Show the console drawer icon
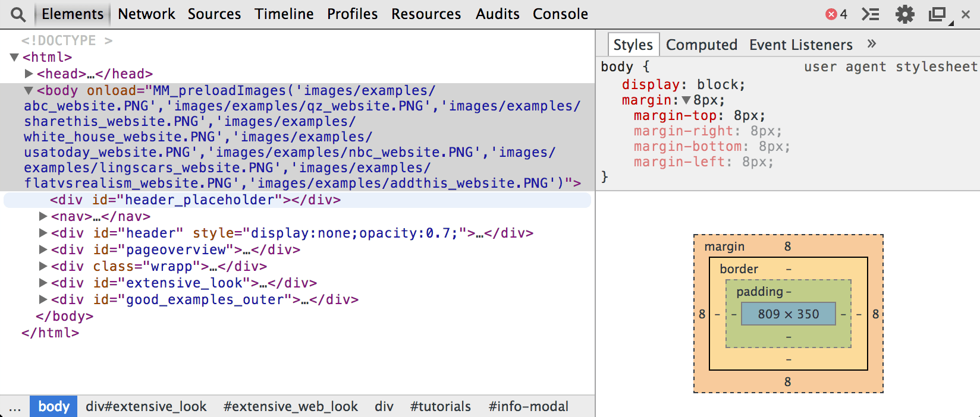The width and height of the screenshot is (980, 417). (x=871, y=14)
